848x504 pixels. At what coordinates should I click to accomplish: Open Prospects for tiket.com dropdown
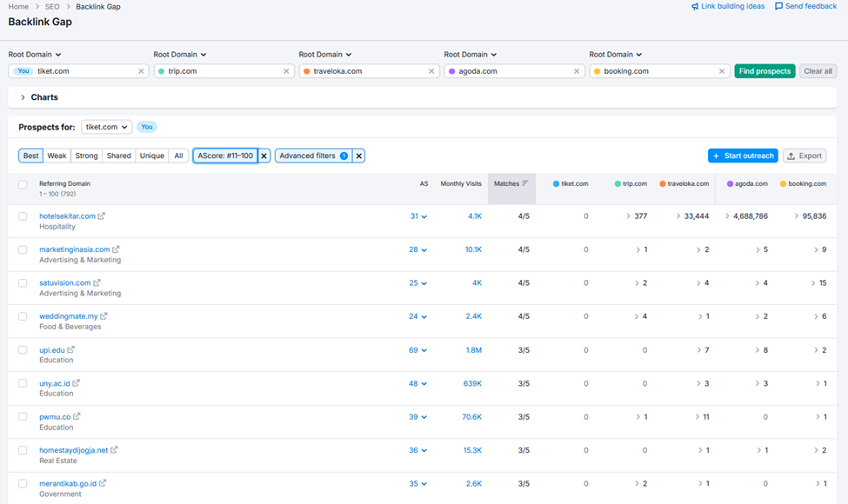106,127
